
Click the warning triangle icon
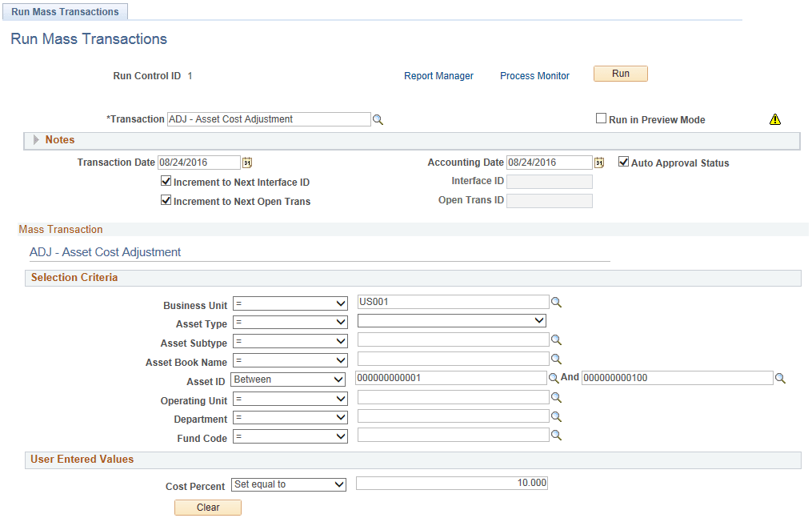pos(774,118)
